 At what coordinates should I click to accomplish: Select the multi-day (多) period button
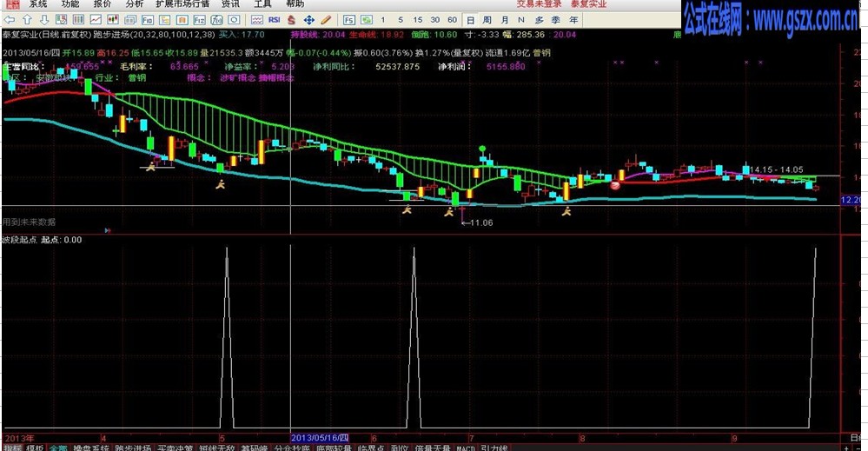click(x=540, y=20)
